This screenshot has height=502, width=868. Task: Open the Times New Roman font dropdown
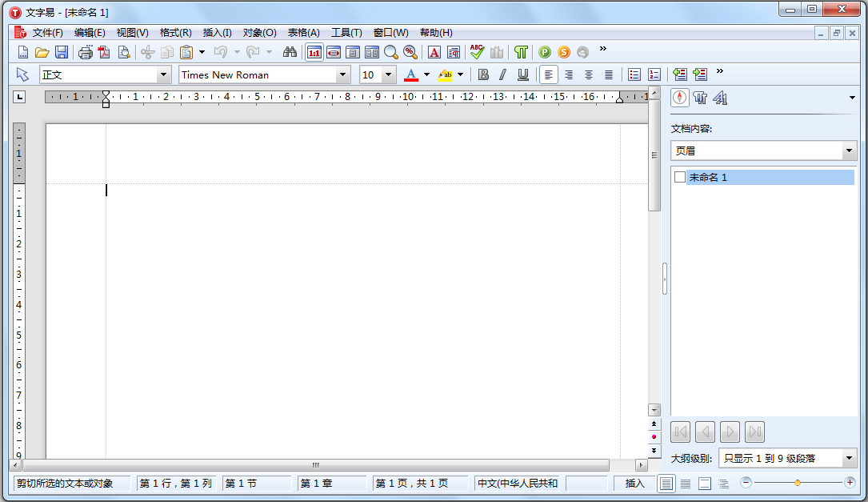(342, 74)
